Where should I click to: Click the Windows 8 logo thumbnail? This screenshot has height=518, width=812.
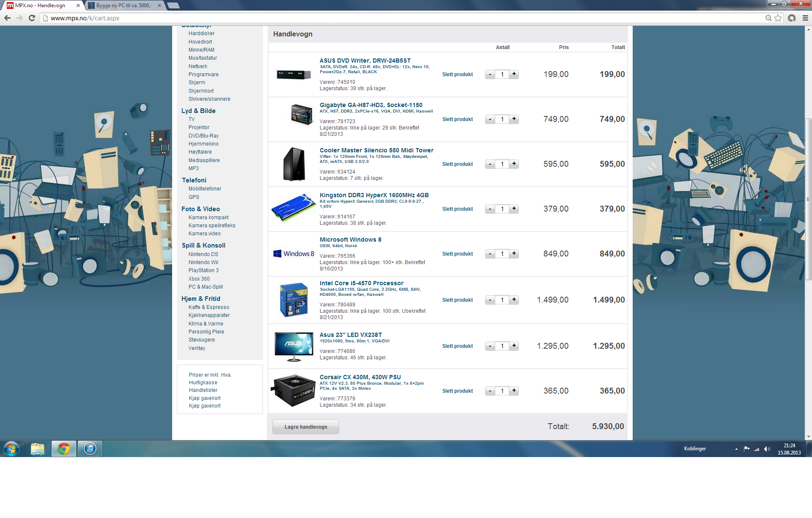coord(294,253)
